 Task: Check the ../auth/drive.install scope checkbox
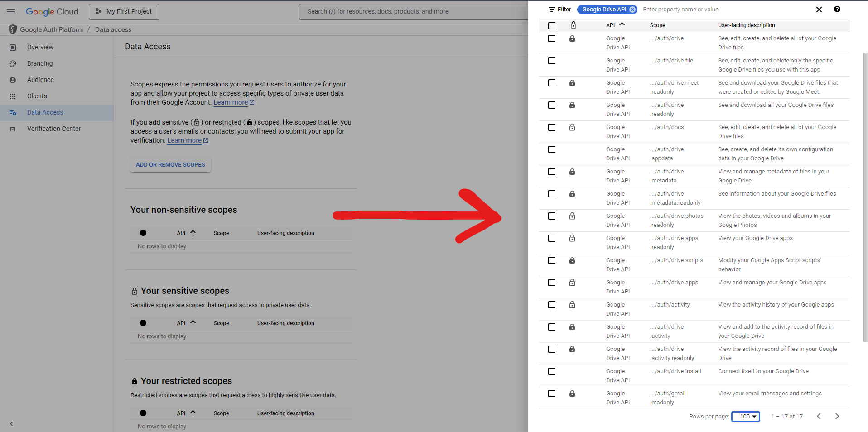click(x=552, y=371)
